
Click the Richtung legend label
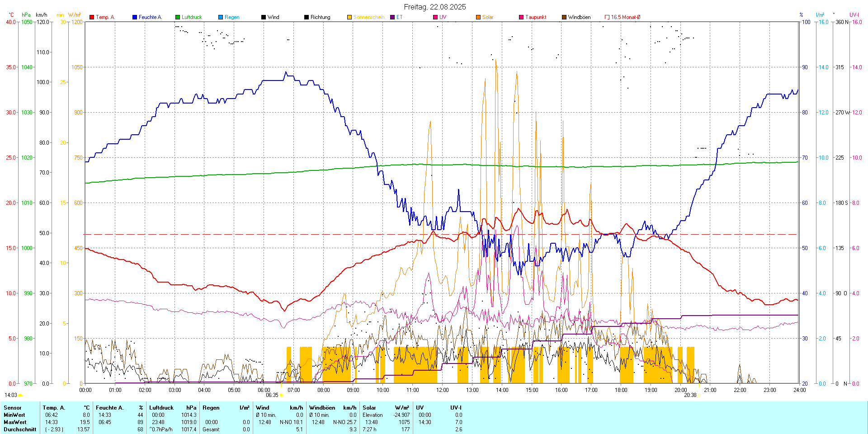(x=320, y=17)
